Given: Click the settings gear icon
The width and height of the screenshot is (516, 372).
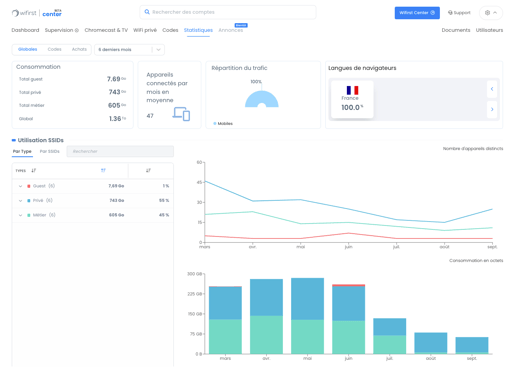Looking at the screenshot, I should [487, 13].
